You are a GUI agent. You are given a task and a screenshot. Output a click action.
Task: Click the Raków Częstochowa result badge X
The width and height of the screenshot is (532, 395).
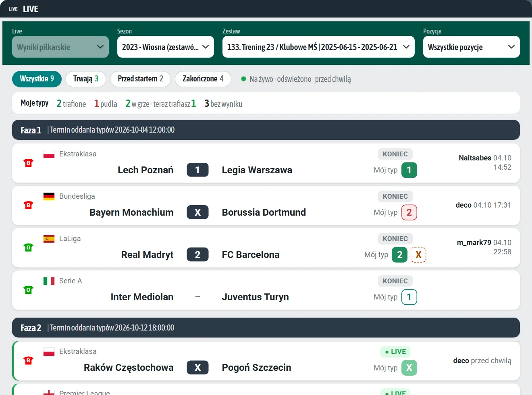197,368
